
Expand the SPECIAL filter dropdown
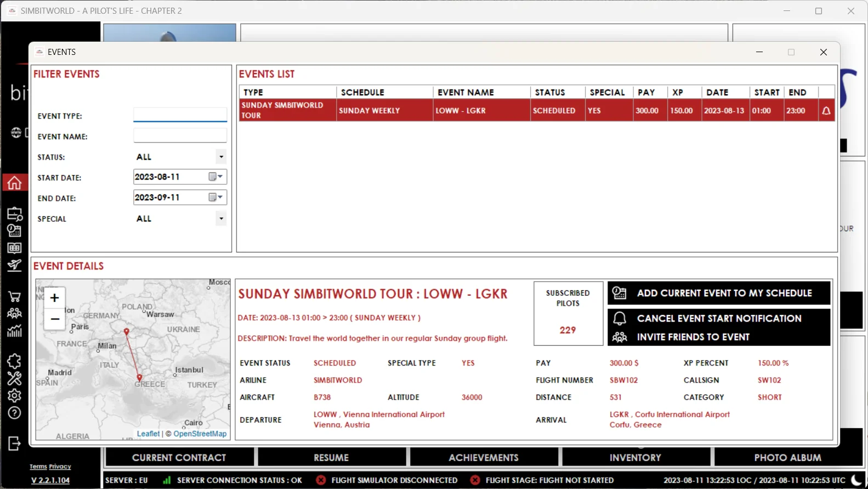click(221, 218)
